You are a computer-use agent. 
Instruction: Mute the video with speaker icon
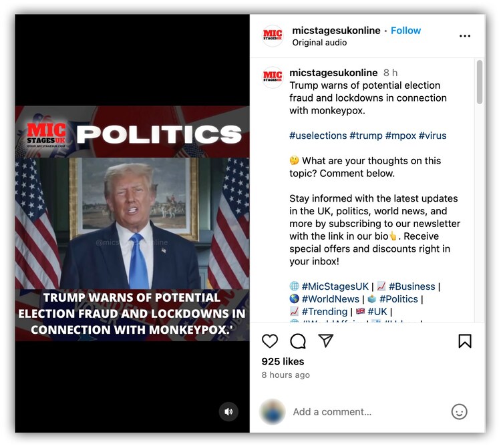pos(228,411)
